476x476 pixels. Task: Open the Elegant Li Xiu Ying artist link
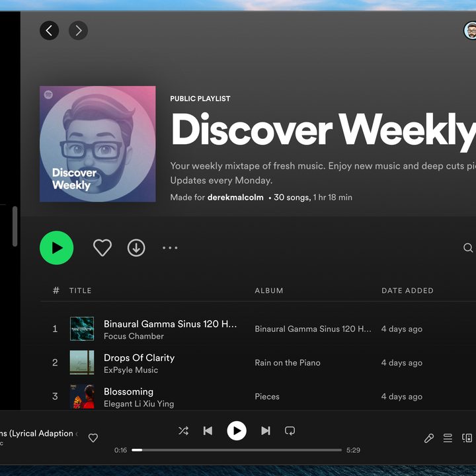click(x=139, y=404)
